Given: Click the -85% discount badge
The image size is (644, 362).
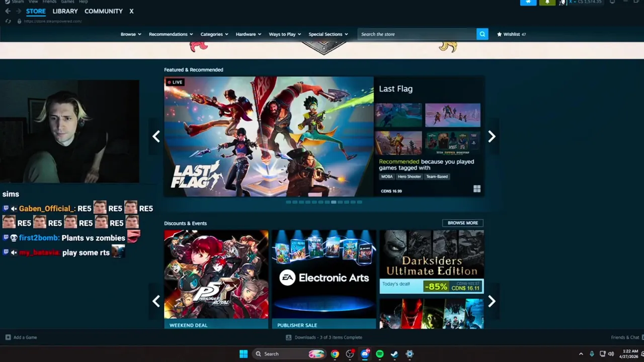Looking at the screenshot, I should pos(436,287).
